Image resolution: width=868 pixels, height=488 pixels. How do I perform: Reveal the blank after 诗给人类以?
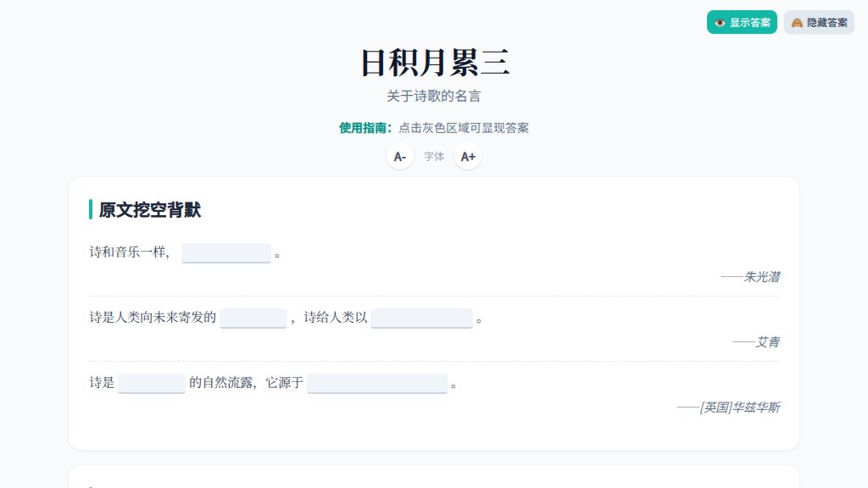coord(422,319)
